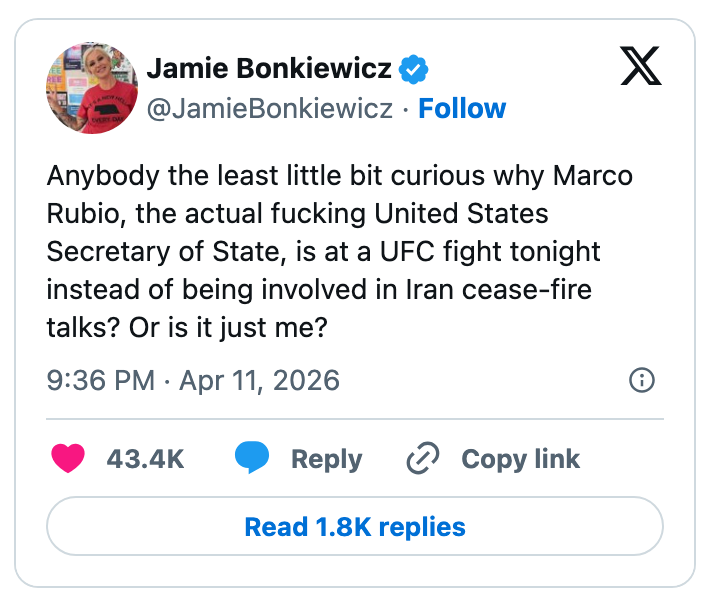The height and width of the screenshot is (614, 714).
Task: Like the tweet with the heart icon
Action: pos(68,459)
